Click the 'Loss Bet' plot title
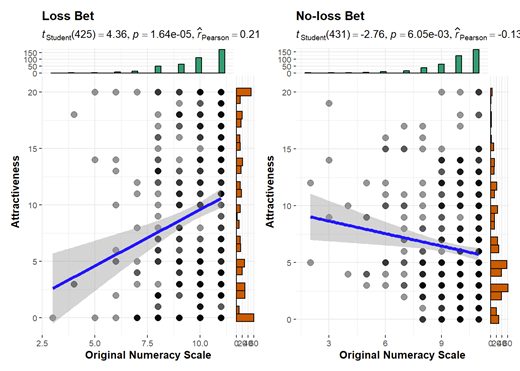The height and width of the screenshot is (371, 520). click(68, 16)
